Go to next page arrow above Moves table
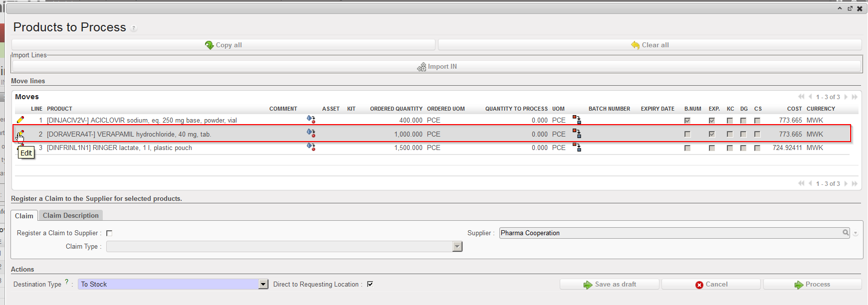Screen dimensions: 868x305 (x=846, y=97)
